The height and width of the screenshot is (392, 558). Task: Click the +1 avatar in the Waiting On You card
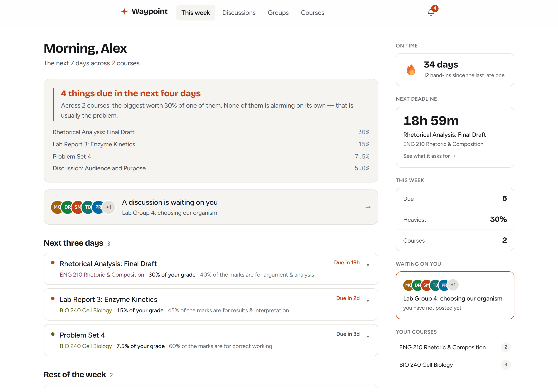[x=453, y=285]
